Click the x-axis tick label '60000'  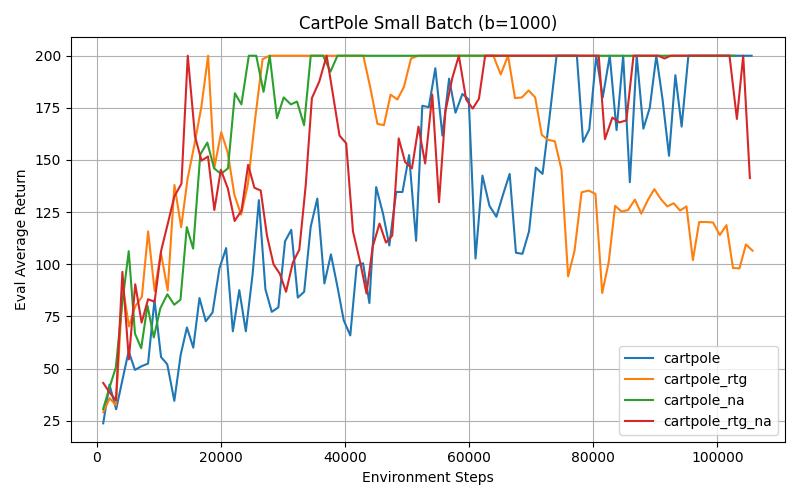[x=469, y=457]
